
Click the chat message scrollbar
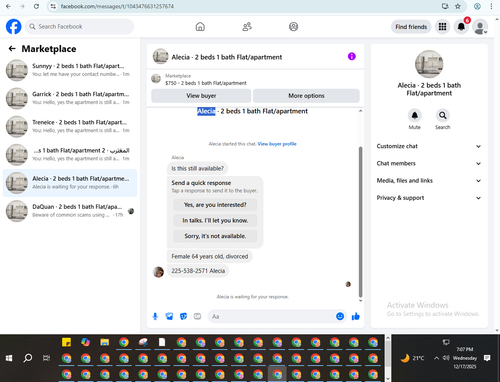[x=360, y=222]
